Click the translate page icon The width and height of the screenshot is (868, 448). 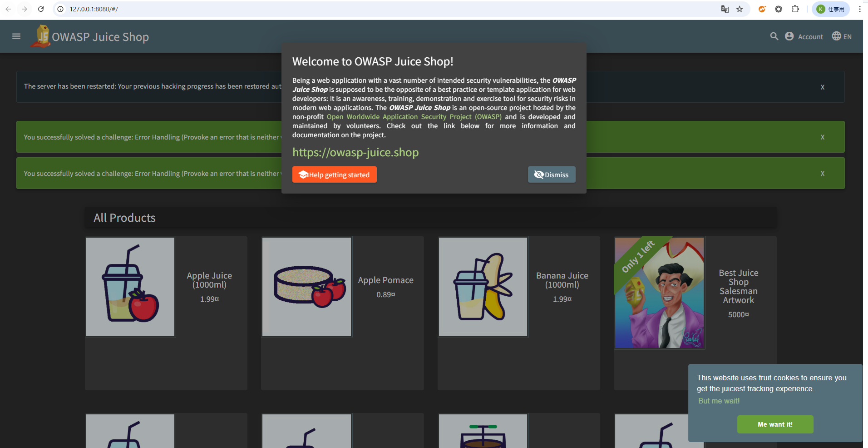725,9
